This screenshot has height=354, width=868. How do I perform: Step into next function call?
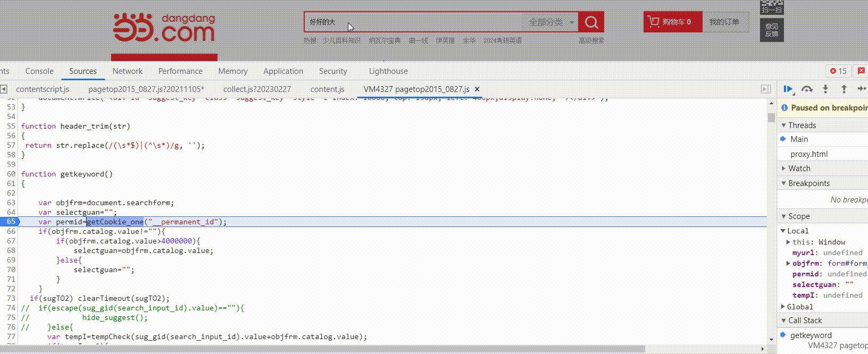point(825,89)
